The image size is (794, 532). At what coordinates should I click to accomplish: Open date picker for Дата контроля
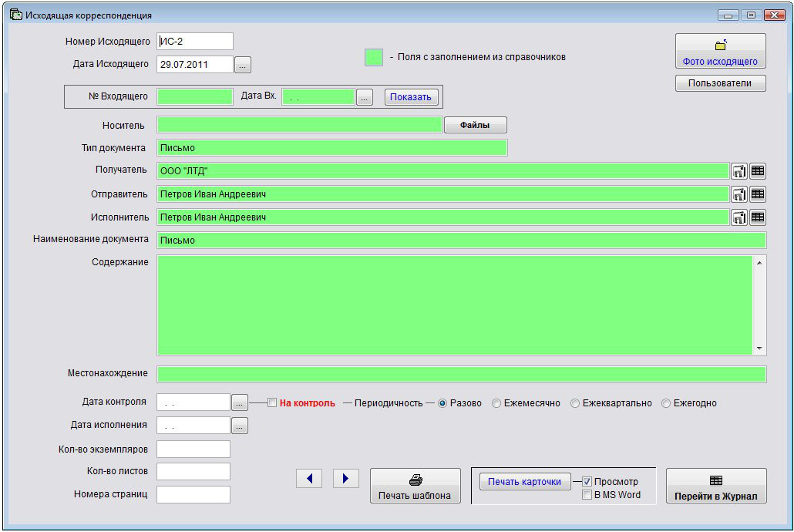tap(240, 402)
